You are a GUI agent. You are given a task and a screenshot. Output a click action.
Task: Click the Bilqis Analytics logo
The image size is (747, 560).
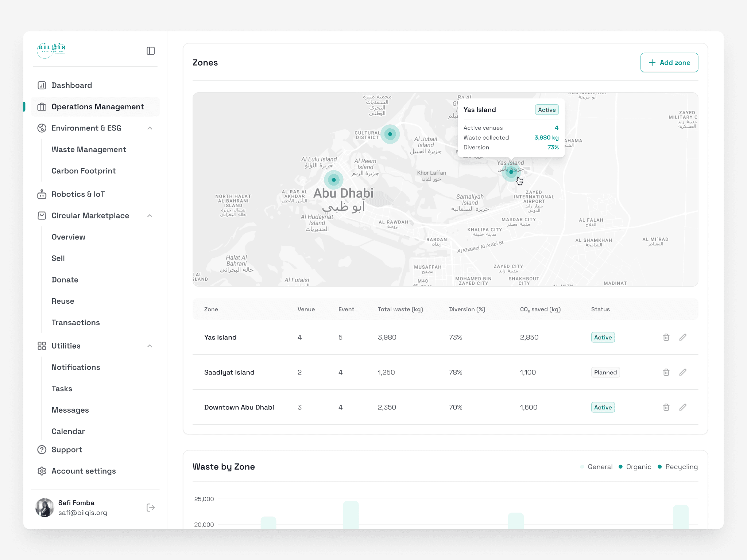pyautogui.click(x=51, y=50)
